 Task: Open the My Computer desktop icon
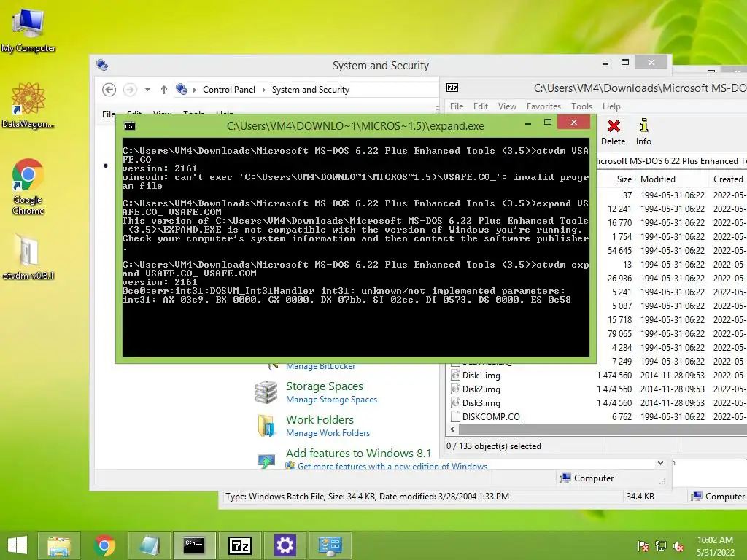pyautogui.click(x=28, y=31)
